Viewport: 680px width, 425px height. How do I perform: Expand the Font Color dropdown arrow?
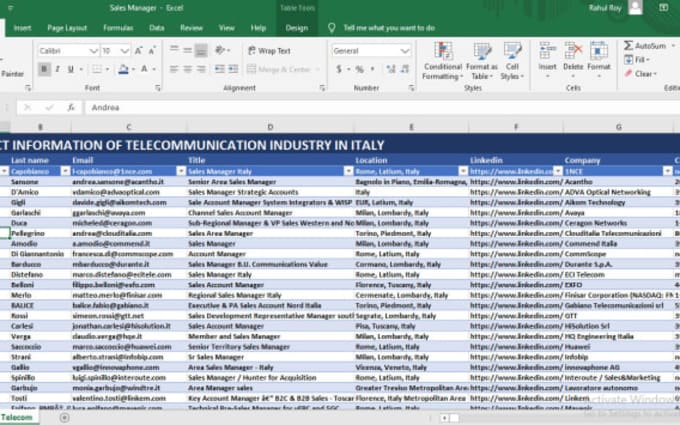[x=154, y=69]
